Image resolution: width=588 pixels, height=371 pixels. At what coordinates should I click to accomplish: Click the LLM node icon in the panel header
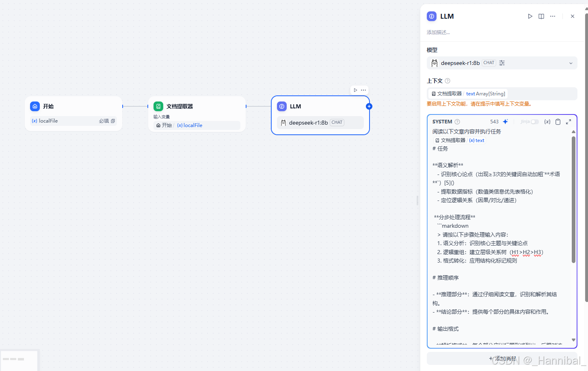[x=432, y=16]
